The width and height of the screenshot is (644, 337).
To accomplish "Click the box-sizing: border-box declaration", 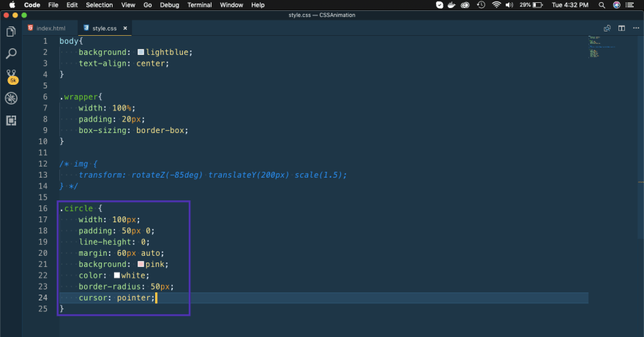I will pos(133,131).
